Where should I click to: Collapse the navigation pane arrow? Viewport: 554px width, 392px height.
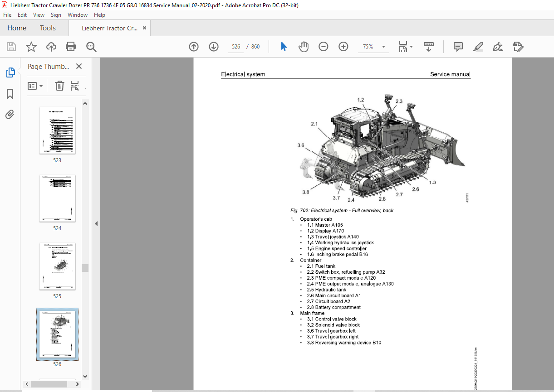[x=96, y=224]
